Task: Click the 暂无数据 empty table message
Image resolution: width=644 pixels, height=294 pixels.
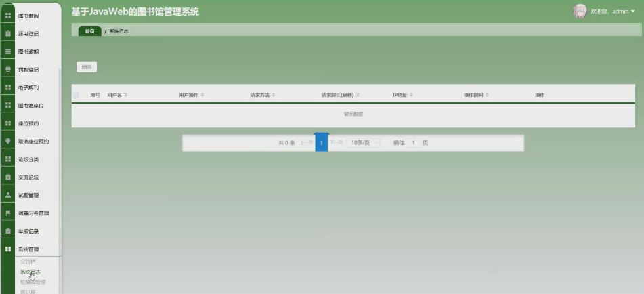Action: coord(353,114)
